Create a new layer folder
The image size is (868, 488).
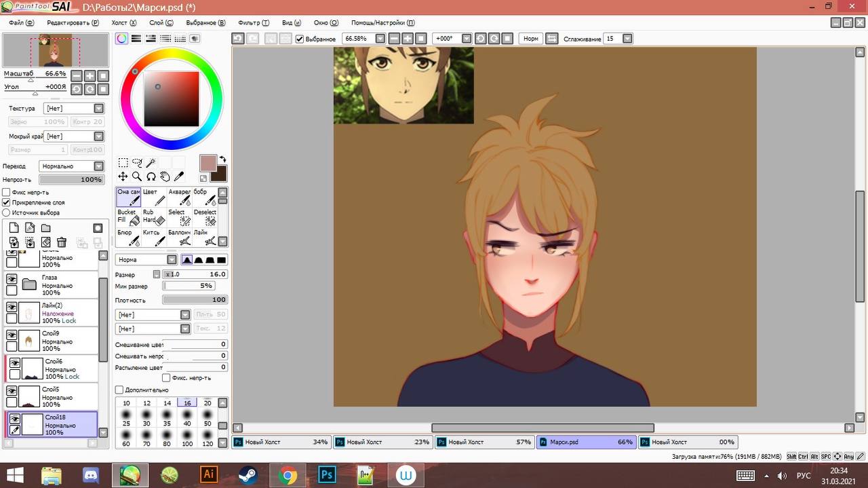tap(46, 228)
